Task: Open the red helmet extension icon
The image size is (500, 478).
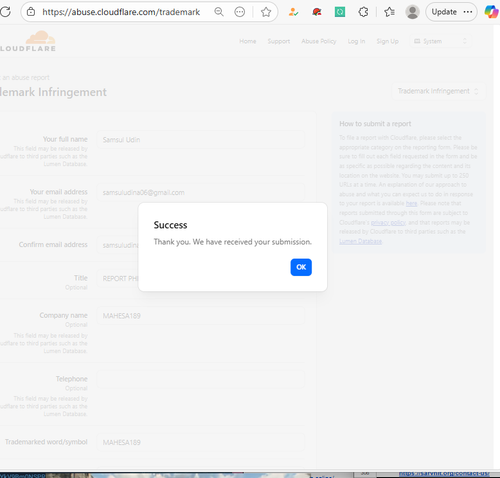Action: pos(317,12)
